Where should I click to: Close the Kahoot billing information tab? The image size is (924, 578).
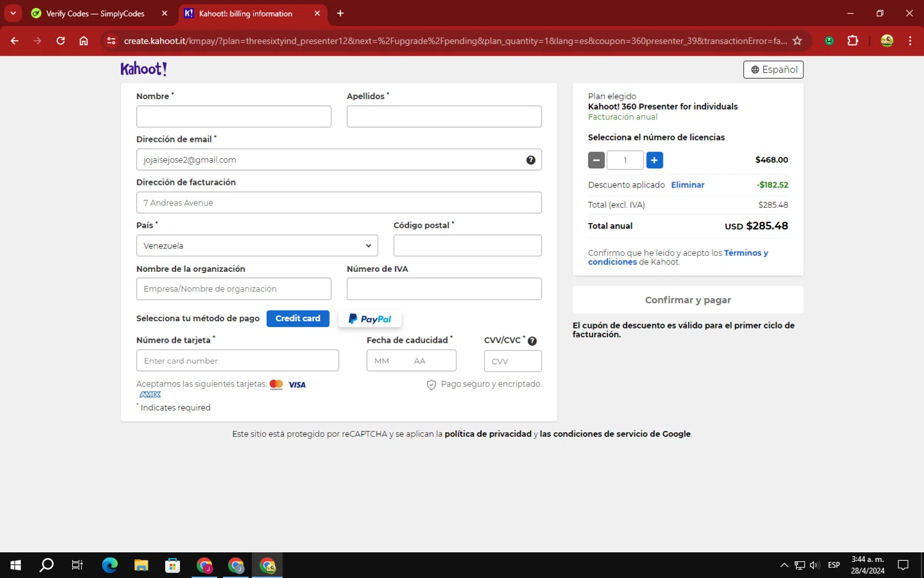click(x=317, y=13)
